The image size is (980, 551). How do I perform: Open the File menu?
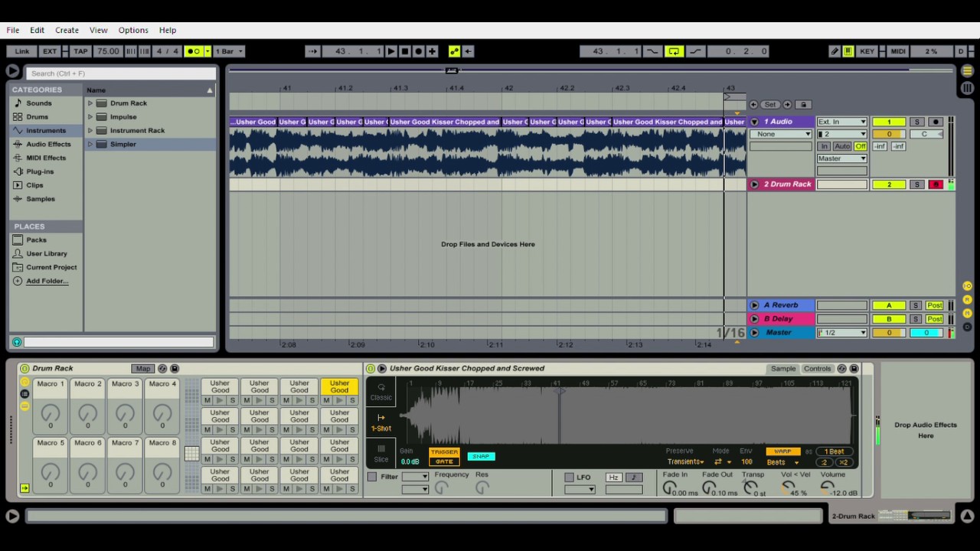[13, 30]
